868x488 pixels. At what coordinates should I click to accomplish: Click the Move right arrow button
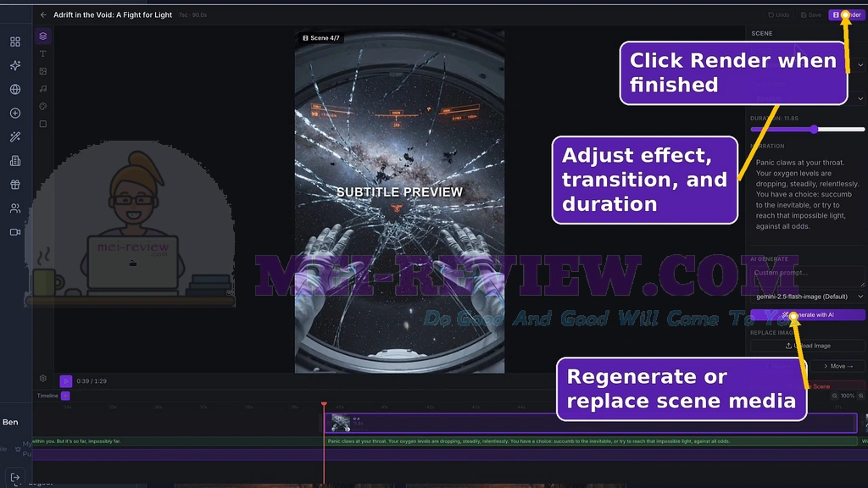tap(838, 366)
